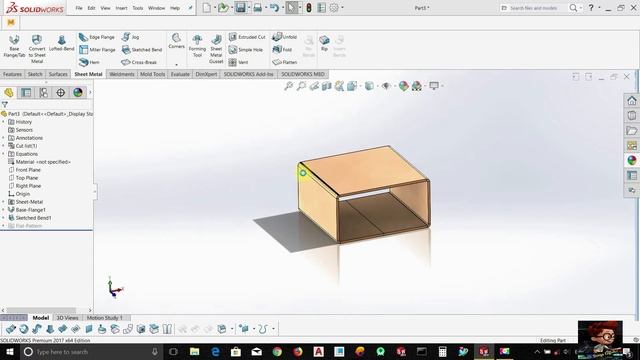The width and height of the screenshot is (640, 360).
Task: Select the Miter Flange tool
Action: (x=97, y=50)
